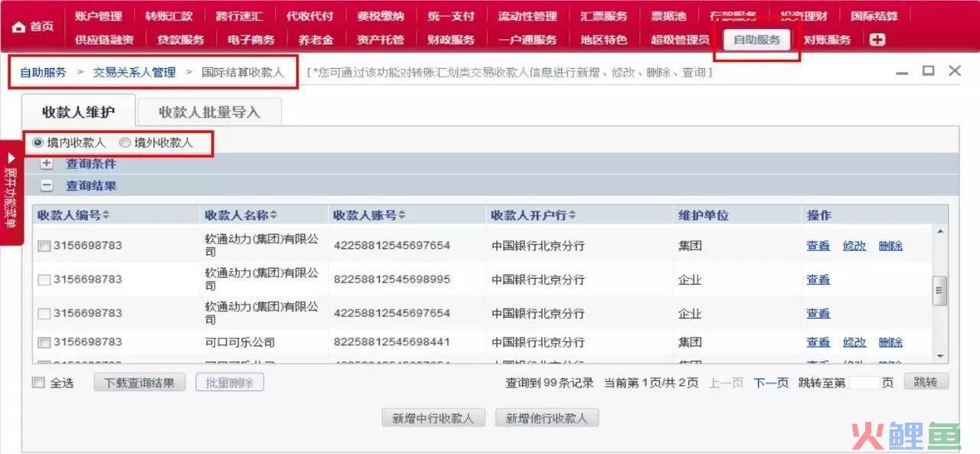980x454 pixels.
Task: Open the 电子商务 menu
Action: click(251, 40)
